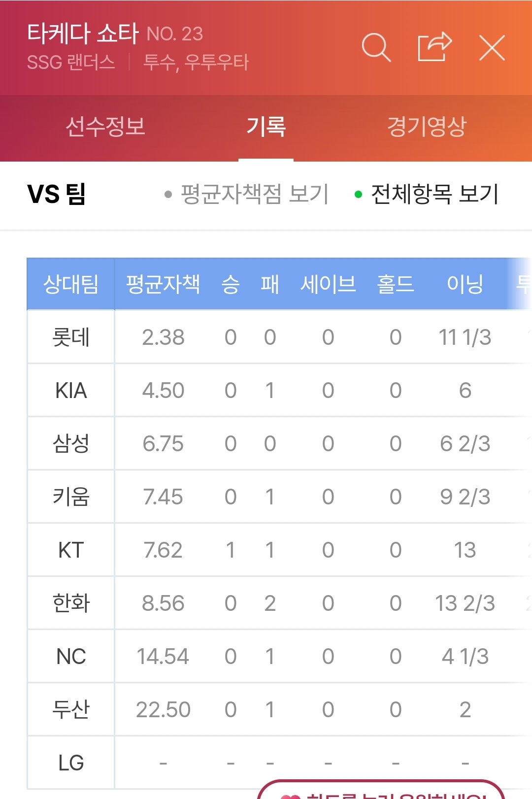Select the 두산 team row
The height and width of the screenshot is (799, 532).
pyautogui.click(x=279, y=710)
